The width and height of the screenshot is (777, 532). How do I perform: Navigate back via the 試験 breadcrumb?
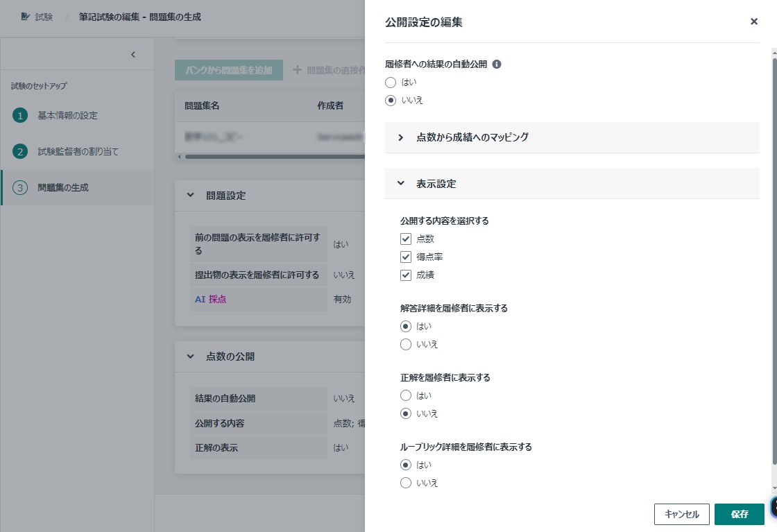point(44,17)
